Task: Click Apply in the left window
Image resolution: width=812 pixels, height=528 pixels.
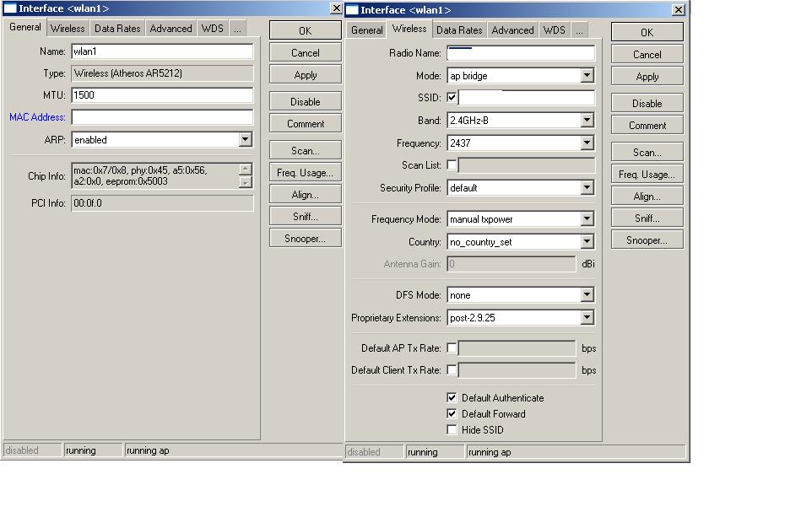Action: tap(305, 75)
